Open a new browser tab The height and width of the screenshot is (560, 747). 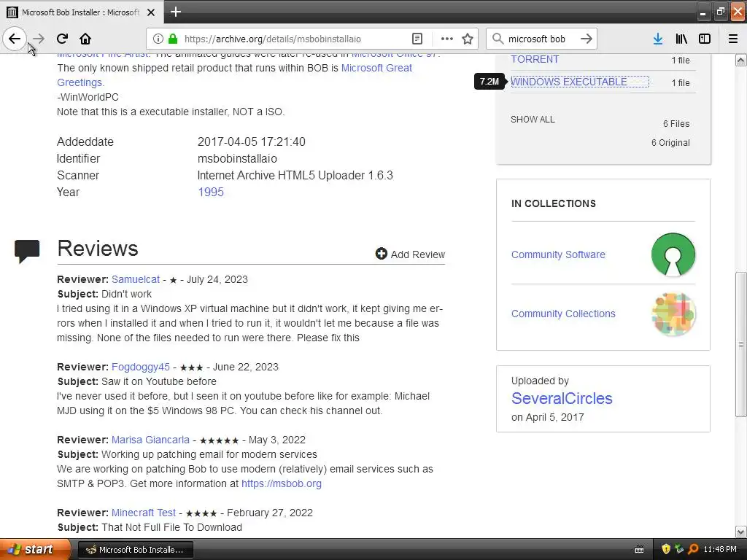click(176, 12)
